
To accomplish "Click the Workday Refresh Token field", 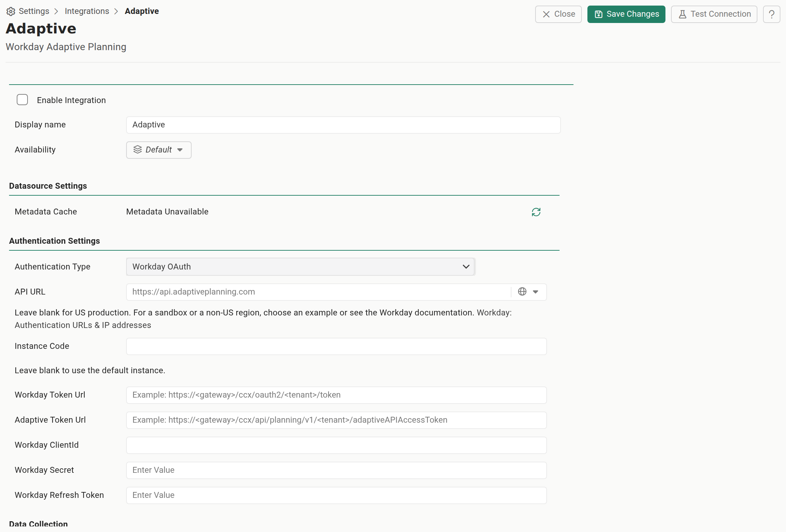I will tap(336, 495).
